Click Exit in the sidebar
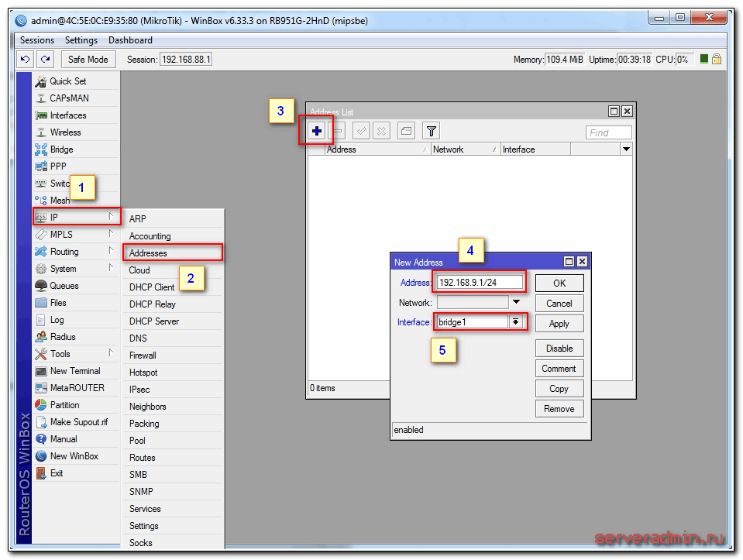 click(x=76, y=472)
